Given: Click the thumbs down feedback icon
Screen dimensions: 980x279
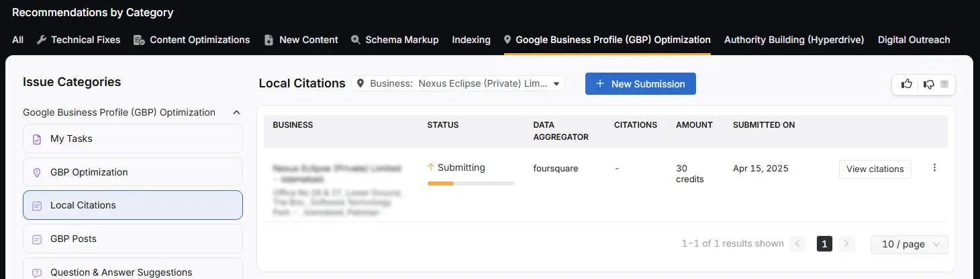Looking at the screenshot, I should pyautogui.click(x=928, y=84).
